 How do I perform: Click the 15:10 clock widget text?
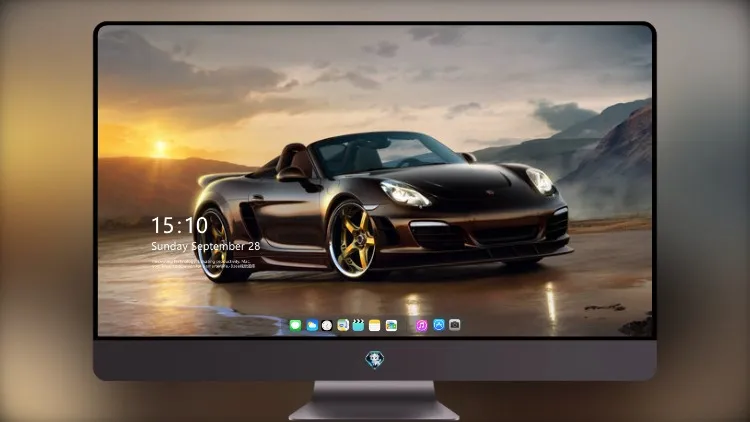tap(179, 225)
